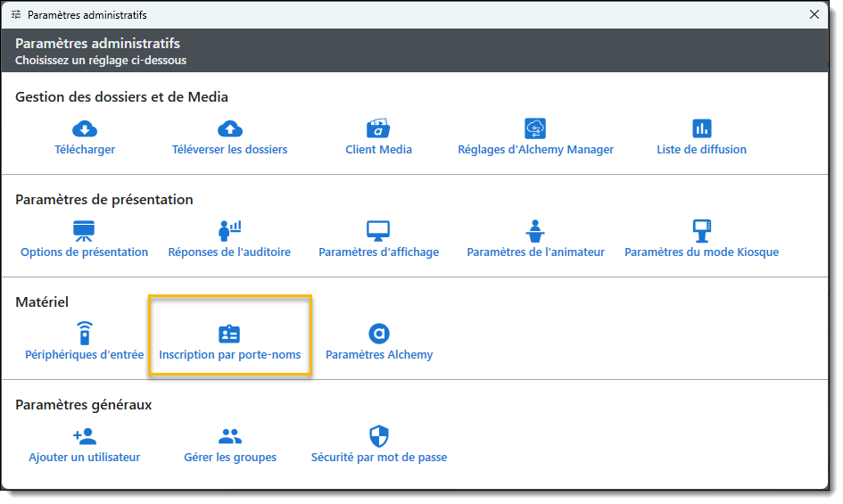Open the Gérer les groupes icon
The height and width of the screenshot is (504, 843).
tap(229, 436)
